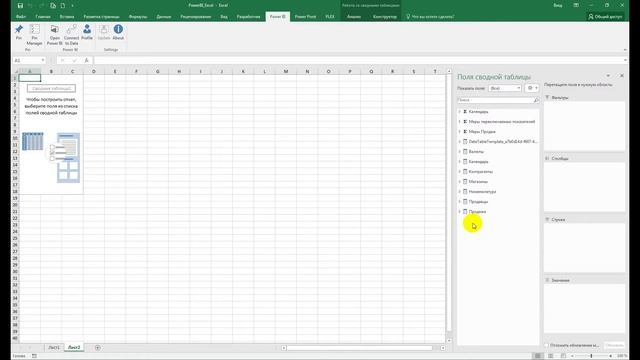The image size is (640, 360).
Task: Open the About info icon
Action: pos(118,29)
